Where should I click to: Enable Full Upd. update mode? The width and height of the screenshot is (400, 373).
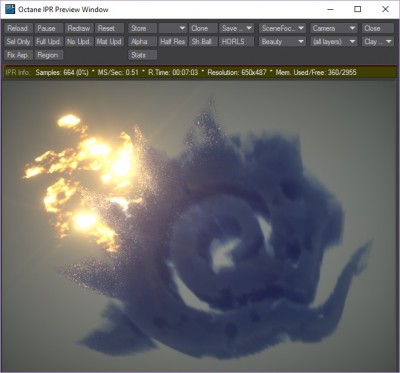[48, 42]
